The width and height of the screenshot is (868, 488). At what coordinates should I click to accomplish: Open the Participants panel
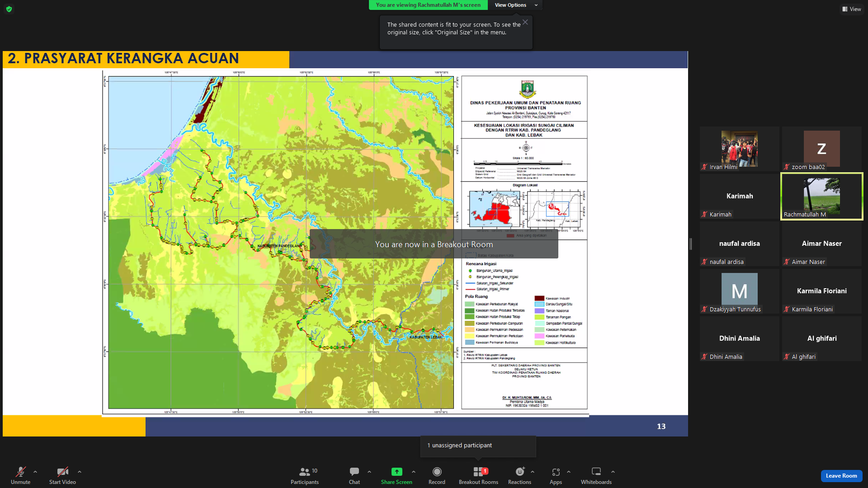pos(305,475)
